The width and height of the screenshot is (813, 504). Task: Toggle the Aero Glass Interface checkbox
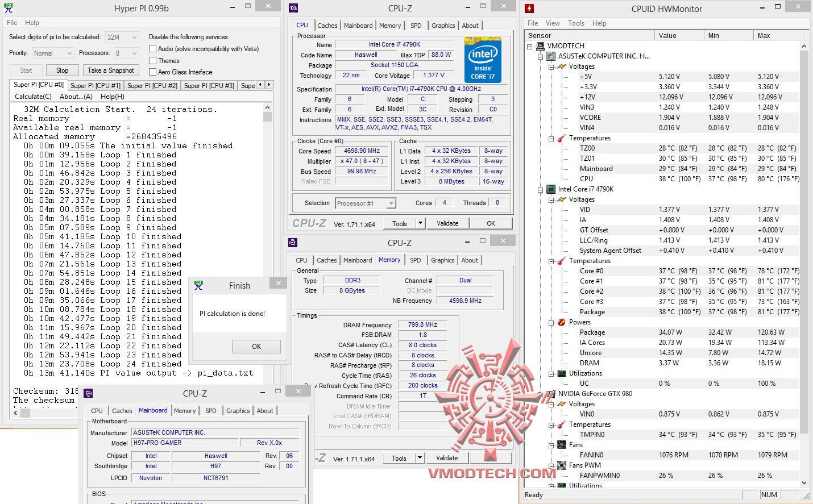(x=152, y=72)
